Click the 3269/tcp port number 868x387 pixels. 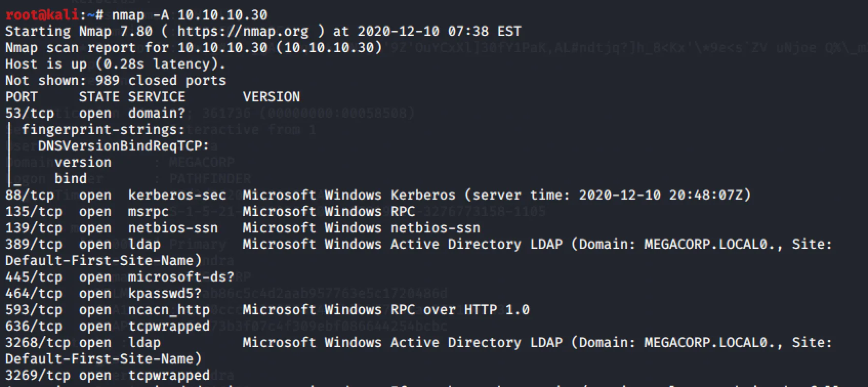click(38, 375)
